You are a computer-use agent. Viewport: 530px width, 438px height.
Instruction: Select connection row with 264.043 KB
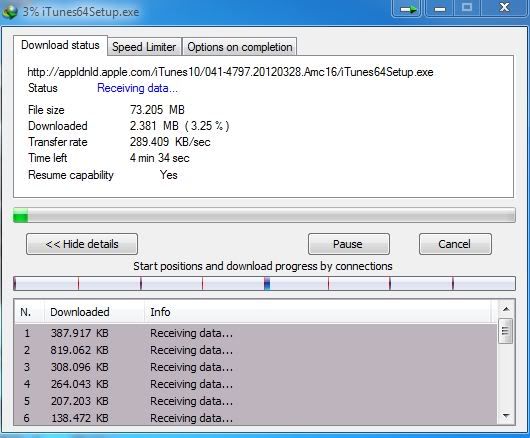click(x=256, y=384)
